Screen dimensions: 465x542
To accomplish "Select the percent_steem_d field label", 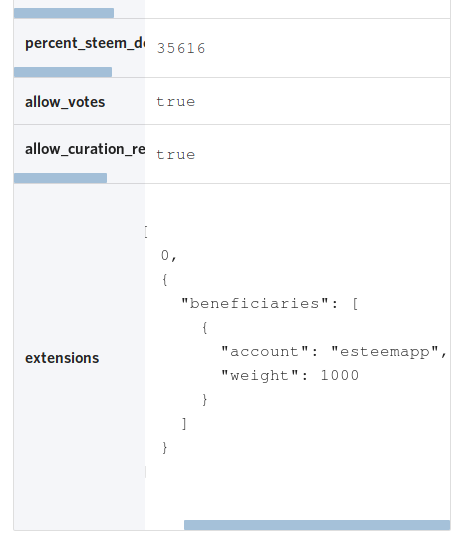I will pos(85,43).
